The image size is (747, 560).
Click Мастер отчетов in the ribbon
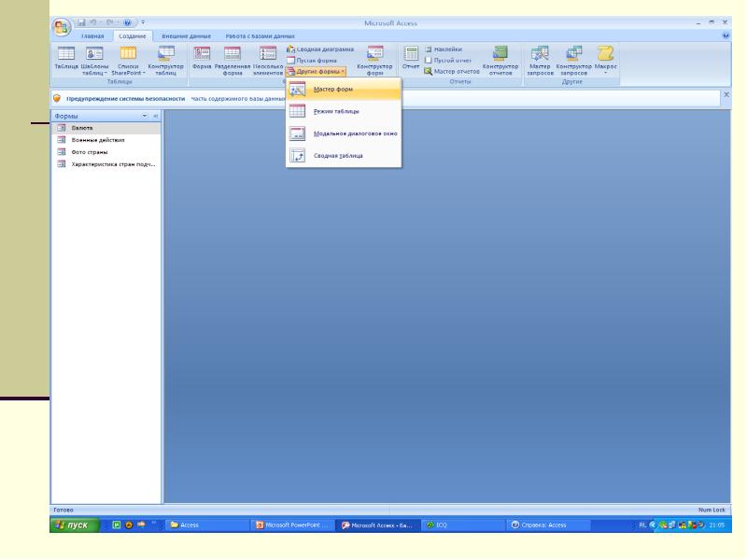[452, 72]
